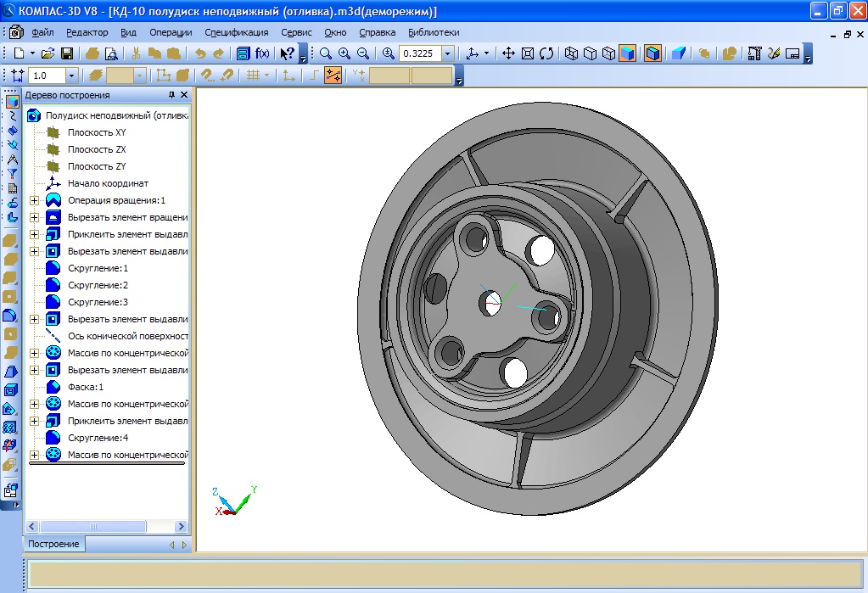Open the Операции menu

[x=171, y=32]
